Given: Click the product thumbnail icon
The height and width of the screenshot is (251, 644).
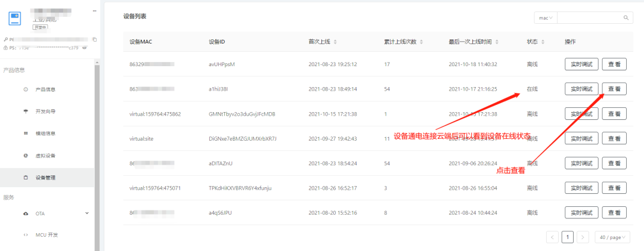Looking at the screenshot, I should pyautogui.click(x=15, y=19).
